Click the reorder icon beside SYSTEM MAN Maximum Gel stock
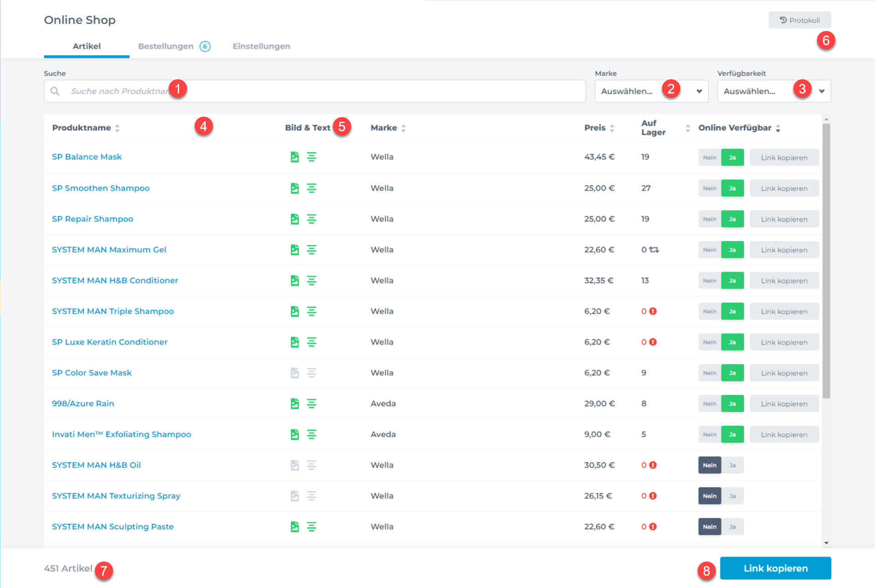The height and width of the screenshot is (588, 875). click(x=654, y=250)
